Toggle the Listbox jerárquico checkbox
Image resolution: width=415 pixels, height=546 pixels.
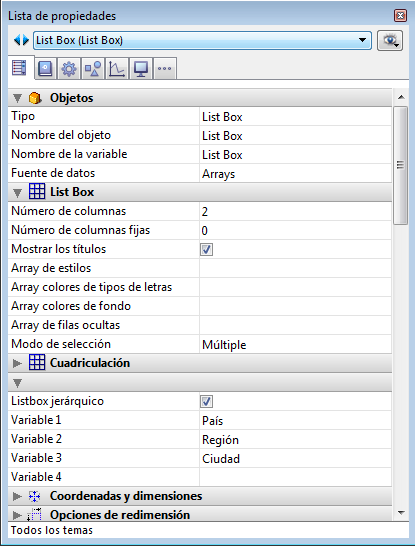206,401
